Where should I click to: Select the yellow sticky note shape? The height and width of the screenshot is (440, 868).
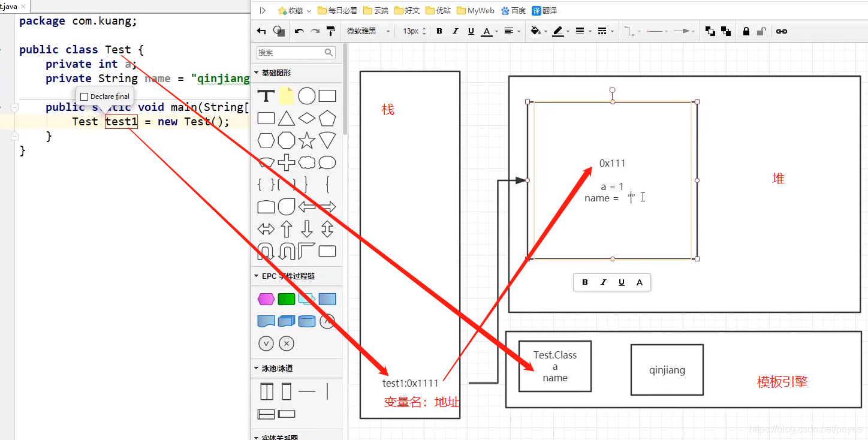click(287, 96)
